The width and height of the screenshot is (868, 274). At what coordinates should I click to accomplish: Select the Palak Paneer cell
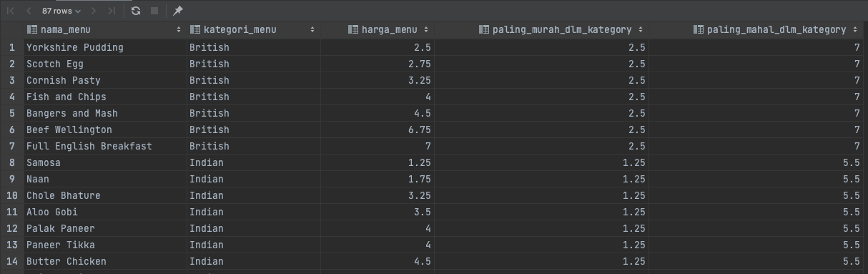pyautogui.click(x=104, y=228)
